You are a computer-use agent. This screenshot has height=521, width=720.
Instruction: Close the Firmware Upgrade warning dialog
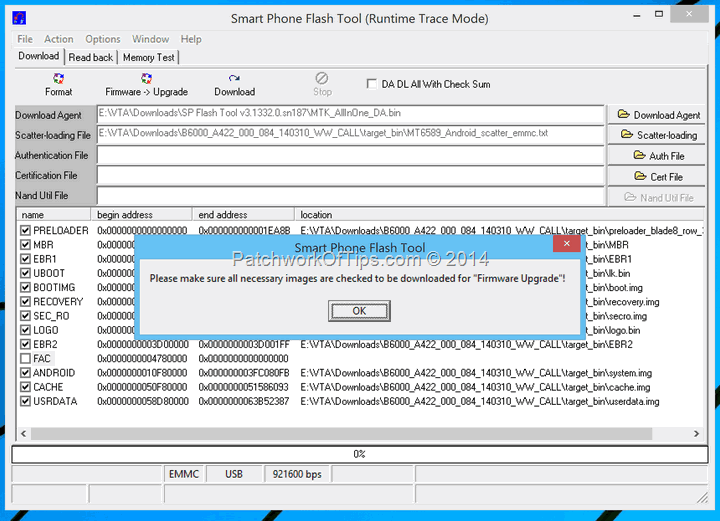[567, 243]
